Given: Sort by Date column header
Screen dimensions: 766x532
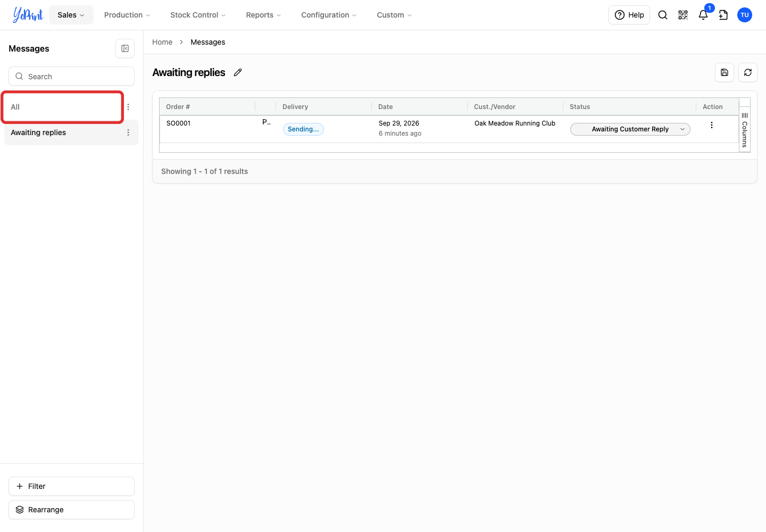Looking at the screenshot, I should click(386, 107).
